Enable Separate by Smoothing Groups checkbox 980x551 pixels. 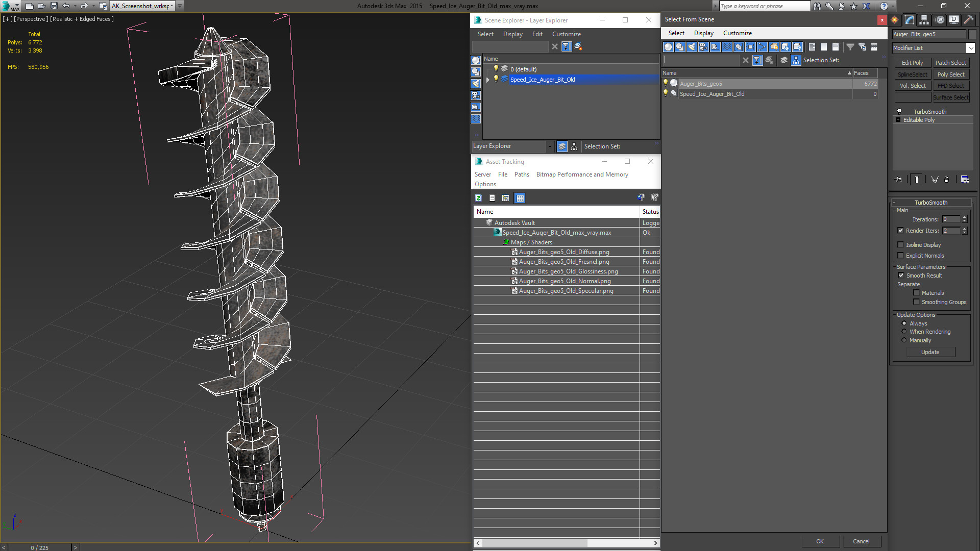coord(916,302)
